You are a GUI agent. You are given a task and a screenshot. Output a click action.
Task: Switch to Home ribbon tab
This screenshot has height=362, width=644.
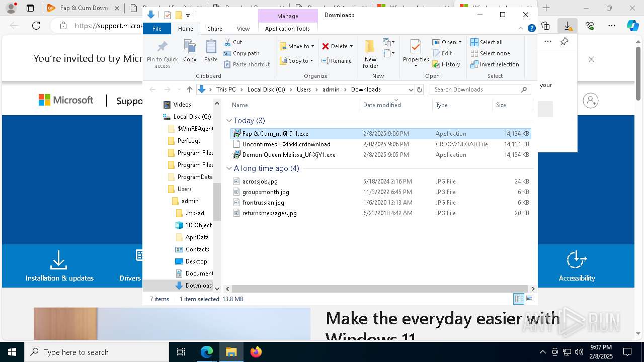pos(185,29)
